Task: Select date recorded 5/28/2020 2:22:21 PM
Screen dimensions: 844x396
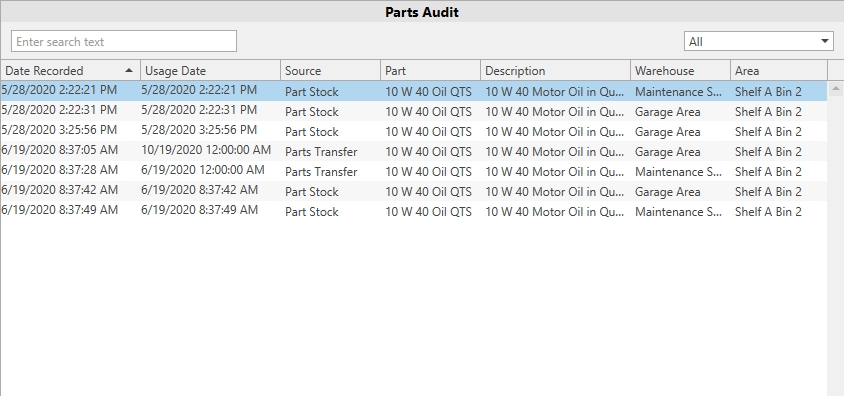Action: [59, 90]
